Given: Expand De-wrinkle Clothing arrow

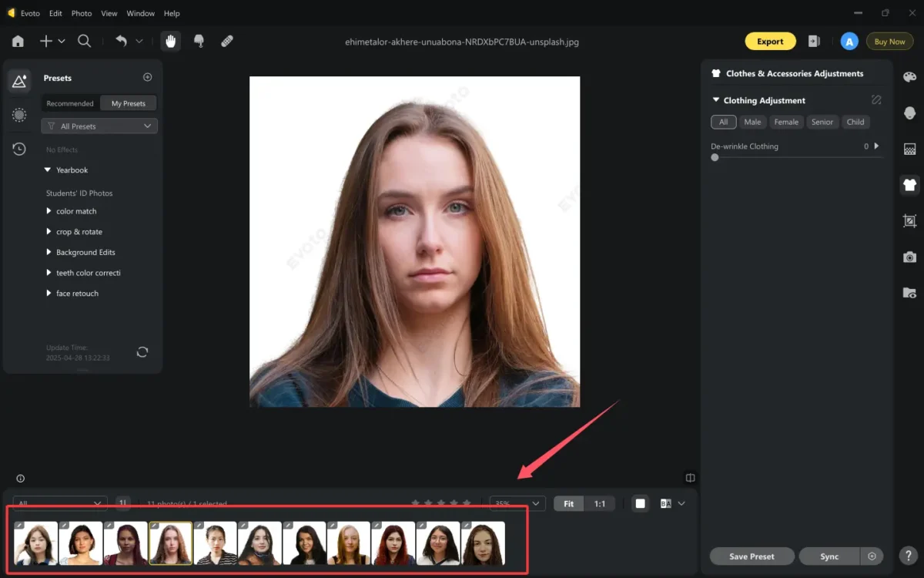Looking at the screenshot, I should [876, 146].
